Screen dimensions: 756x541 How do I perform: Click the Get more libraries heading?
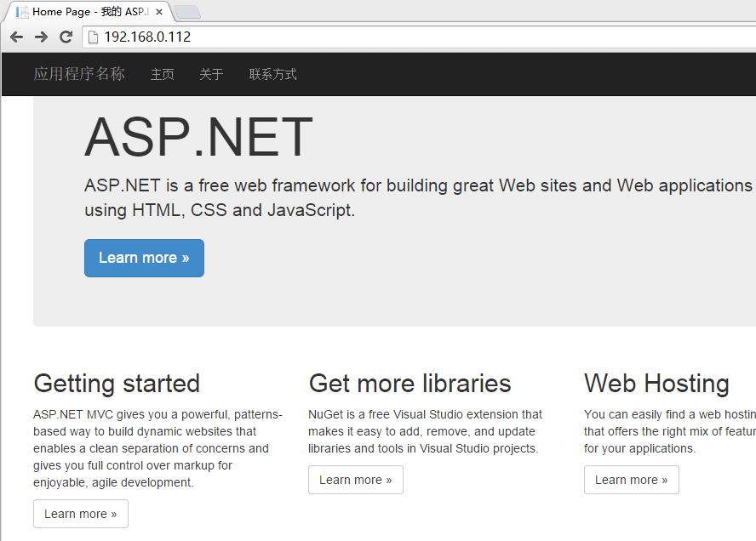(x=409, y=384)
